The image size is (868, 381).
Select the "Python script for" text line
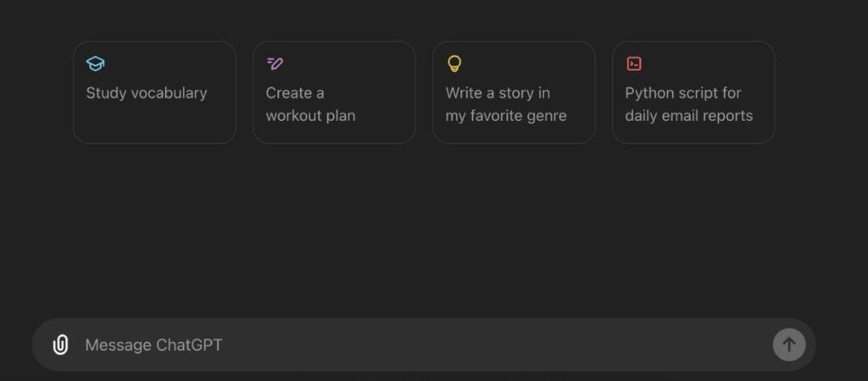(x=683, y=93)
